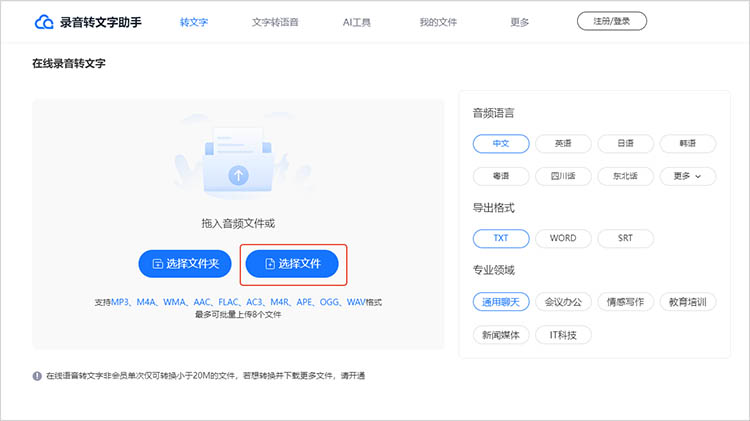Click the 最多可批量上传8个文件 note
The height and width of the screenshot is (421, 750).
coord(238,315)
